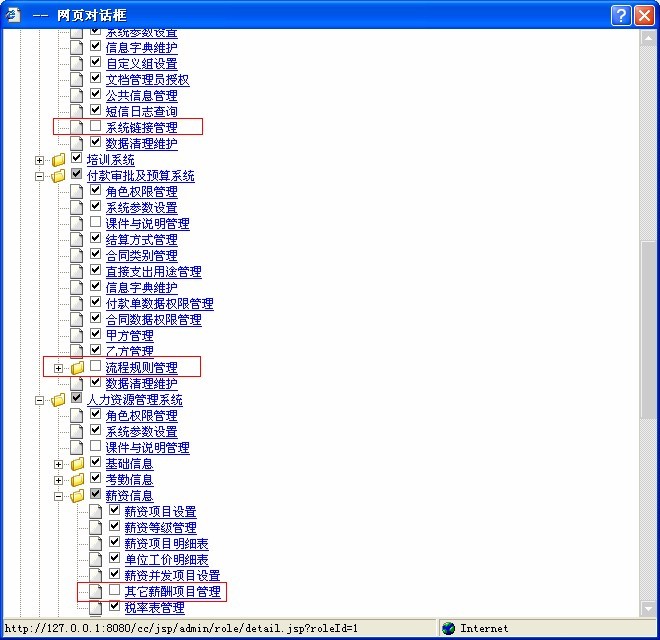660x640 pixels.
Task: Open the 自定义组设置 link
Action: point(141,64)
